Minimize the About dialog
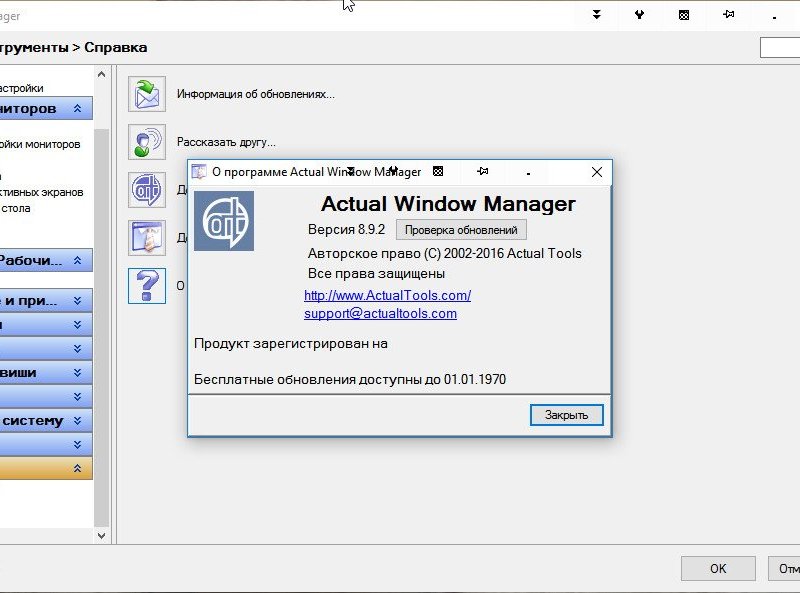The image size is (800, 593). click(x=528, y=174)
